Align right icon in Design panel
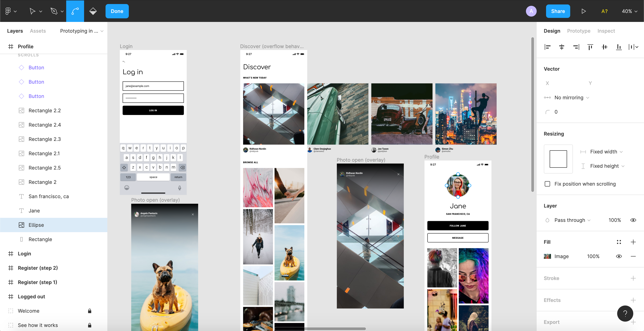The width and height of the screenshot is (644, 331). click(x=576, y=47)
